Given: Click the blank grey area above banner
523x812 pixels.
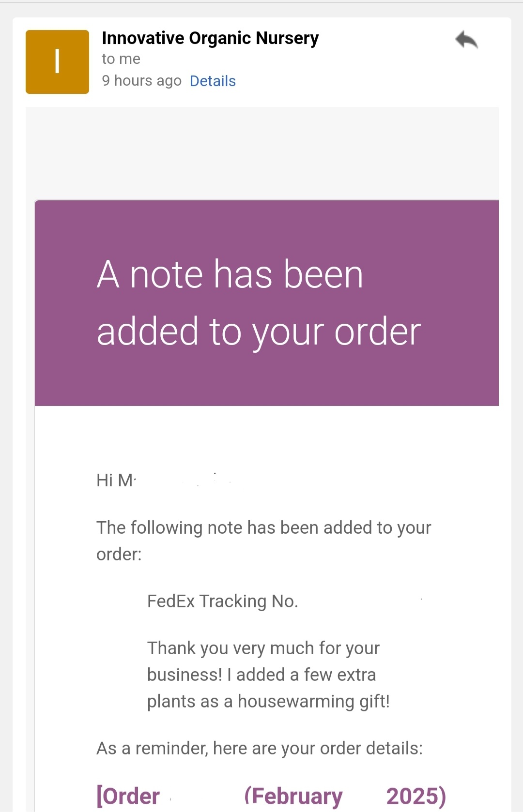Looking at the screenshot, I should (262, 153).
